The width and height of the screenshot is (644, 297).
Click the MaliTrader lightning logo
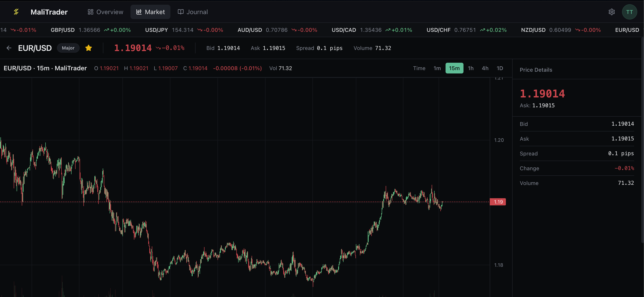pos(16,12)
